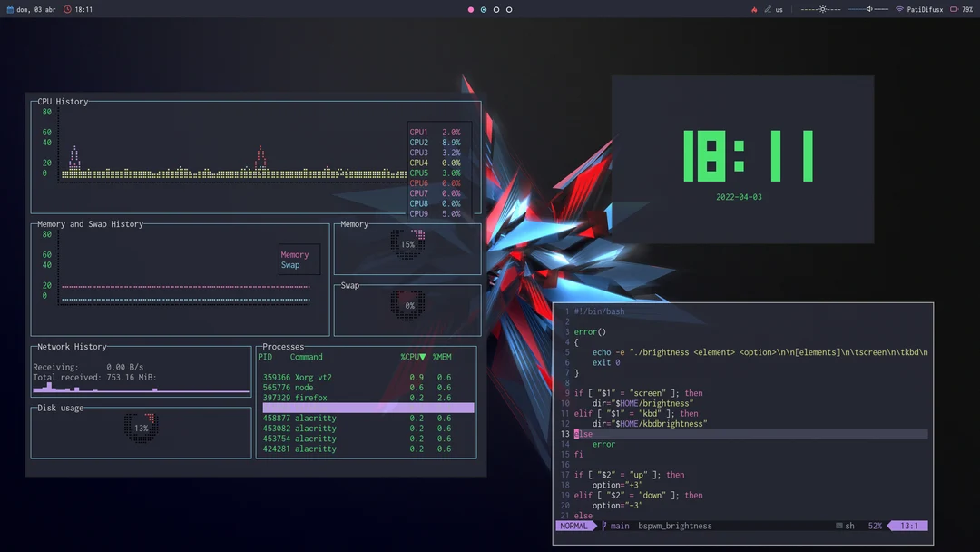Toggle the 'us' keyboard layout indicator
This screenshot has height=552, width=980.
click(779, 9)
